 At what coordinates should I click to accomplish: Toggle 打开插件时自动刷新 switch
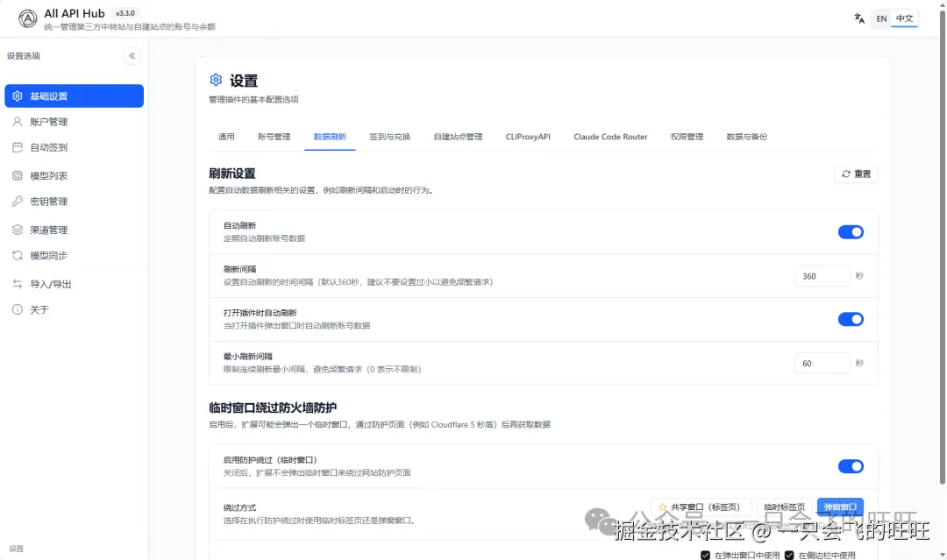(x=851, y=319)
